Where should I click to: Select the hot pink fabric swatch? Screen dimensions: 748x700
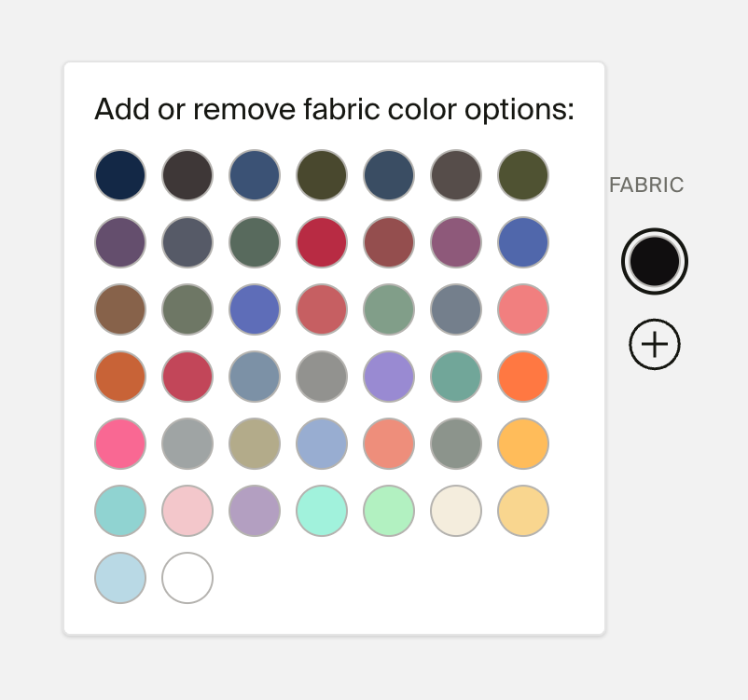coord(119,444)
